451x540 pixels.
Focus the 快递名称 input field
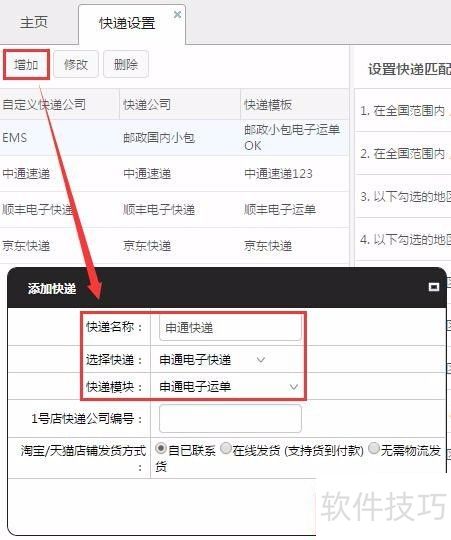point(230,328)
